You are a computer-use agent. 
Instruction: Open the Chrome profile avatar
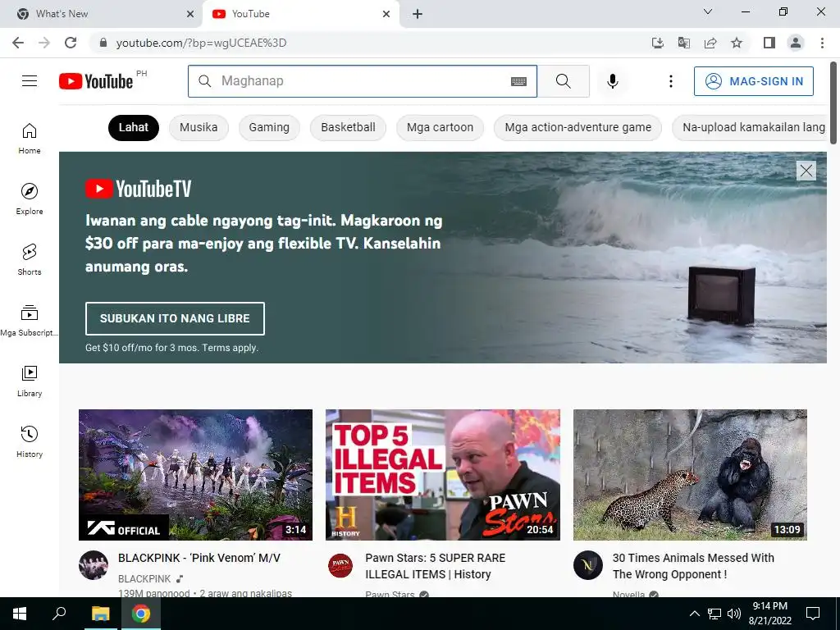tap(796, 43)
